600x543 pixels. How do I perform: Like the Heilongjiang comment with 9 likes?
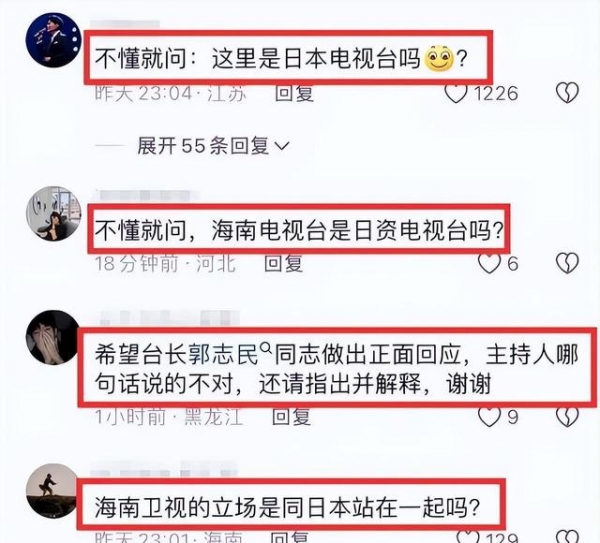(x=490, y=417)
